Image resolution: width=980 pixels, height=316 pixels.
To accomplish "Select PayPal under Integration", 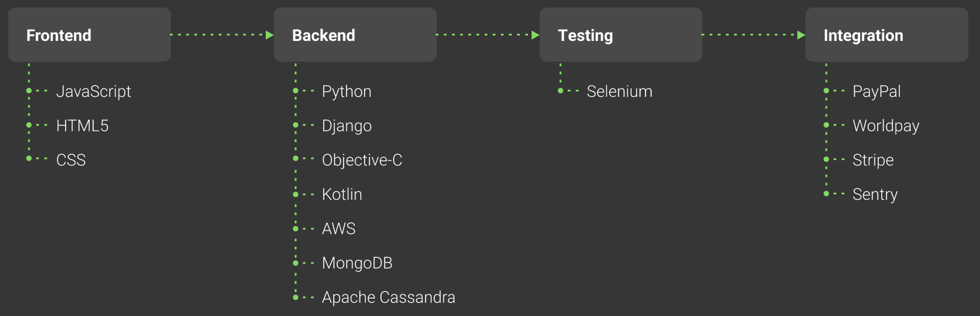I will click(876, 91).
